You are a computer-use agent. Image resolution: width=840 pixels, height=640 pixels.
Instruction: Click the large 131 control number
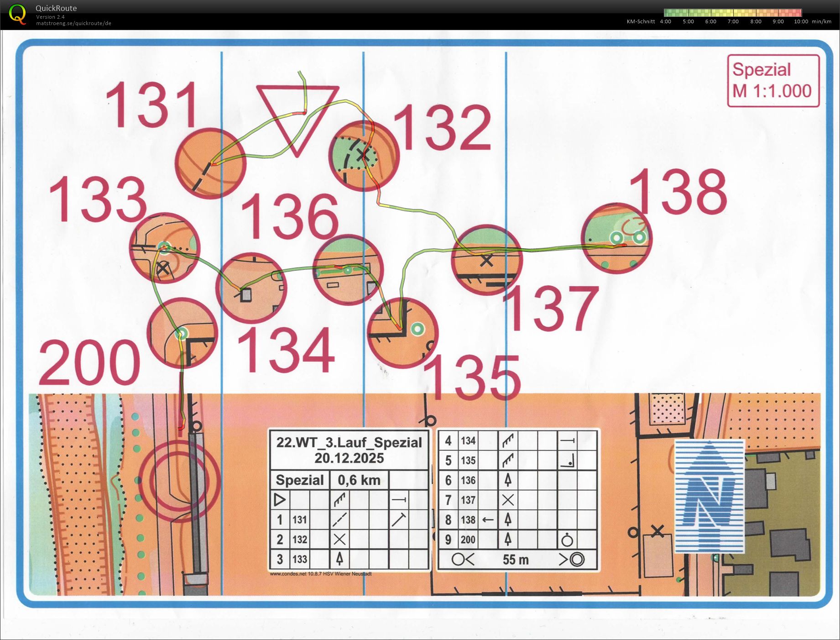pyautogui.click(x=152, y=105)
